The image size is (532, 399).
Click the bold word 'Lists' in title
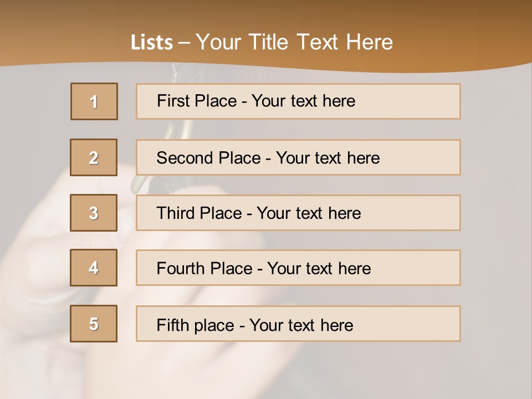point(152,42)
